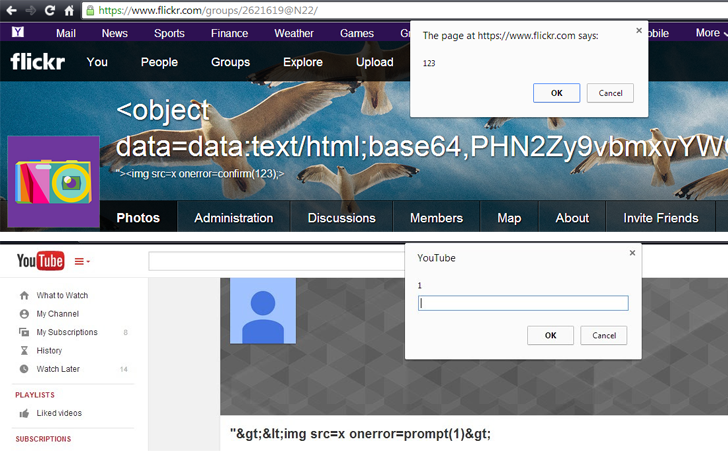The height and width of the screenshot is (453, 728).
Task: Click the browser back arrow
Action: (x=12, y=10)
